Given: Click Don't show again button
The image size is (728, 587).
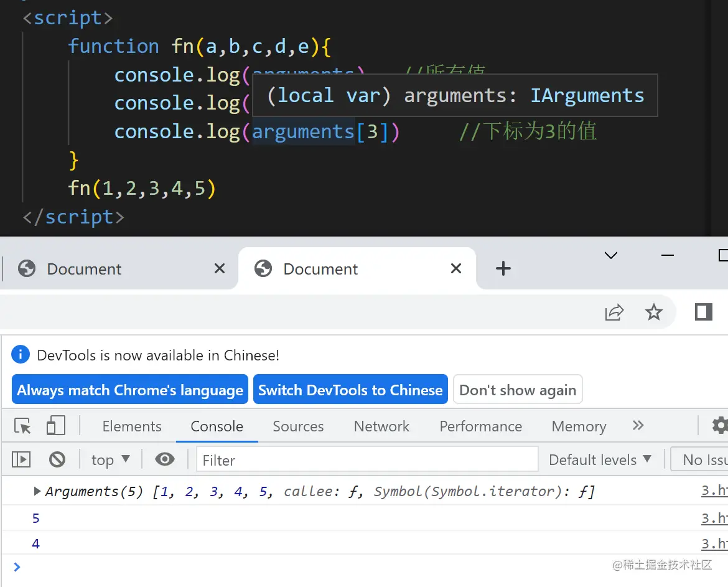Looking at the screenshot, I should click(518, 390).
